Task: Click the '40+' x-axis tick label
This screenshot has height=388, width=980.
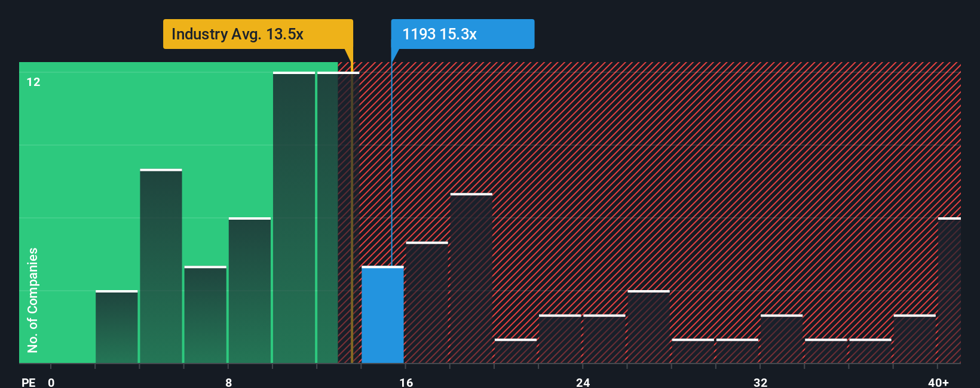Action: pos(938,382)
